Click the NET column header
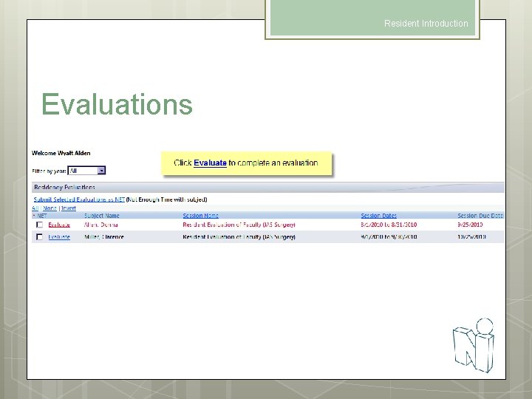532x399 pixels. [x=41, y=216]
